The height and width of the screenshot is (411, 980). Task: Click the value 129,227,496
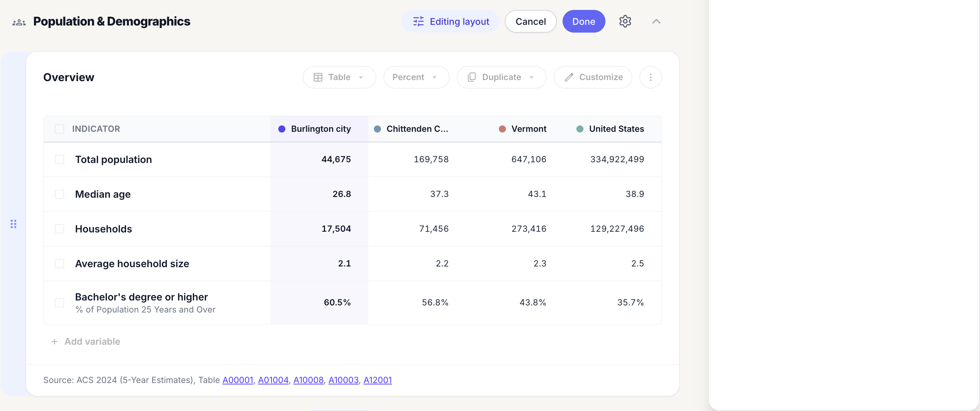coord(617,229)
